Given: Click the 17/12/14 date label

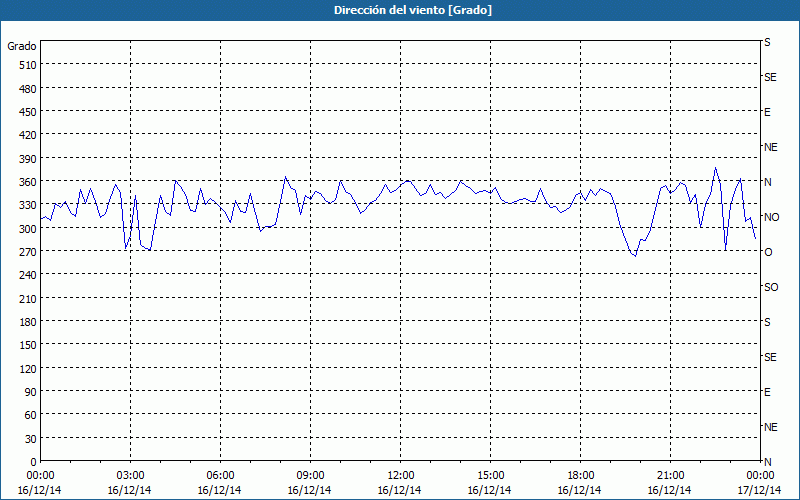Looking at the screenshot, I should point(759,490).
